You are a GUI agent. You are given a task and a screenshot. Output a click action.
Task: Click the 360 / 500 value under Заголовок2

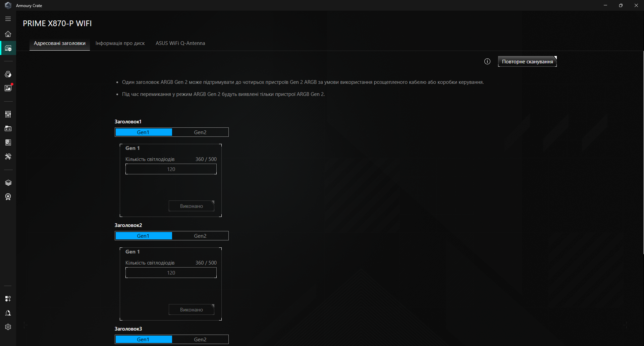[x=206, y=263]
